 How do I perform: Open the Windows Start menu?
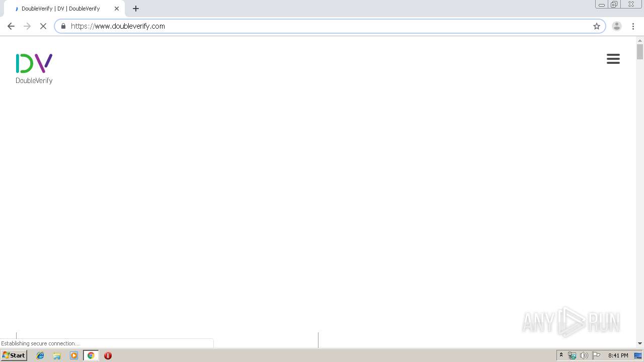coord(14,355)
